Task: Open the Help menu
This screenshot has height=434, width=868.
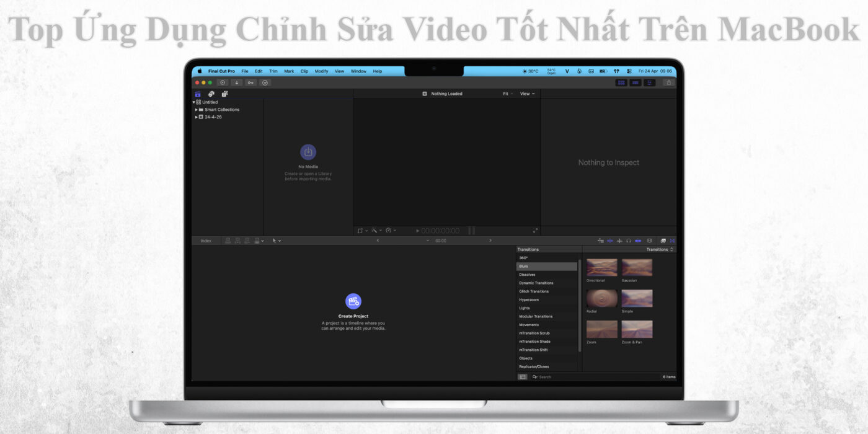Action: [x=377, y=71]
